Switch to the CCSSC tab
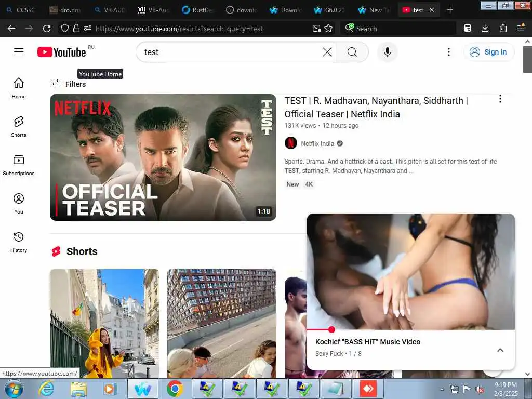This screenshot has height=399, width=532. (21, 10)
